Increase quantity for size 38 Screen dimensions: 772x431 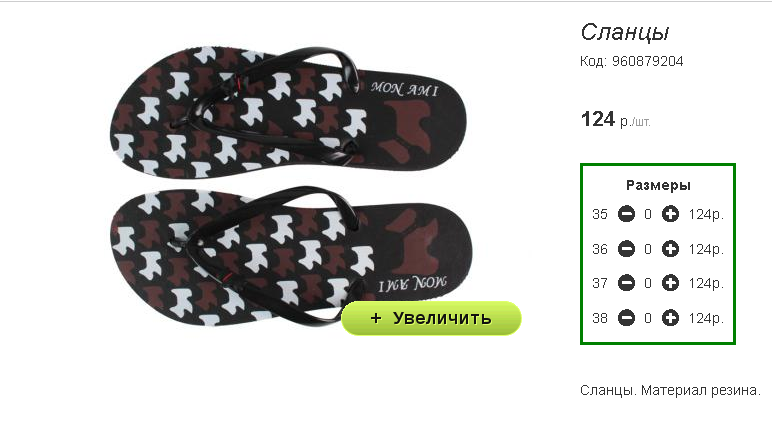(x=670, y=318)
